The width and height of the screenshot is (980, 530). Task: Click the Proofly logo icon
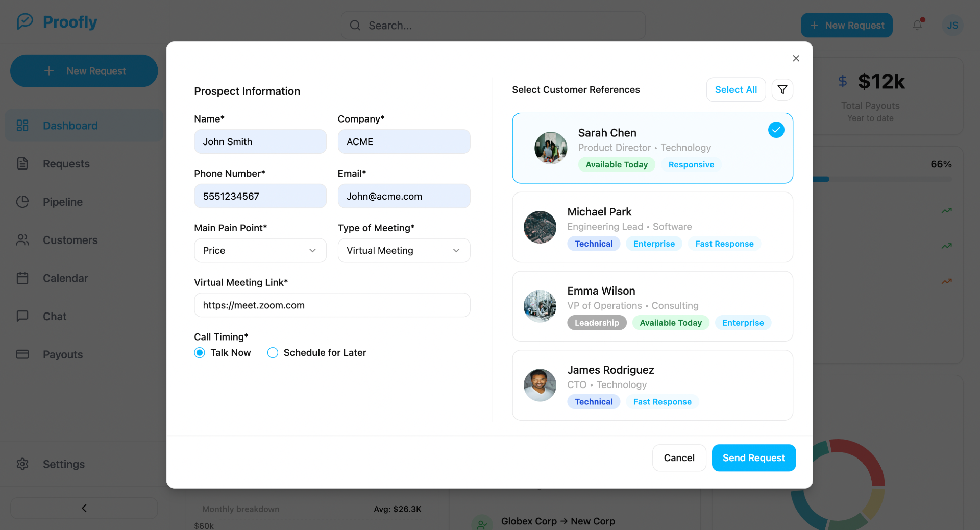(25, 22)
